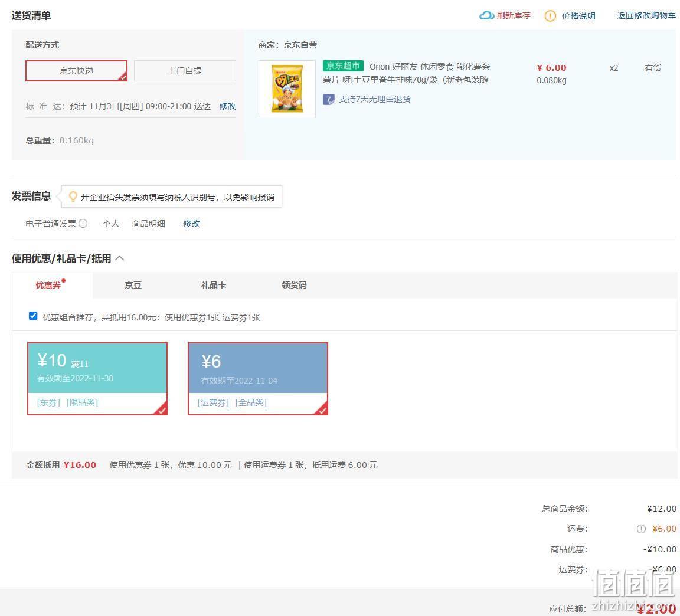Click 支持7天无理由退货 text
Image resolution: width=680 pixels, height=616 pixels.
click(x=375, y=99)
